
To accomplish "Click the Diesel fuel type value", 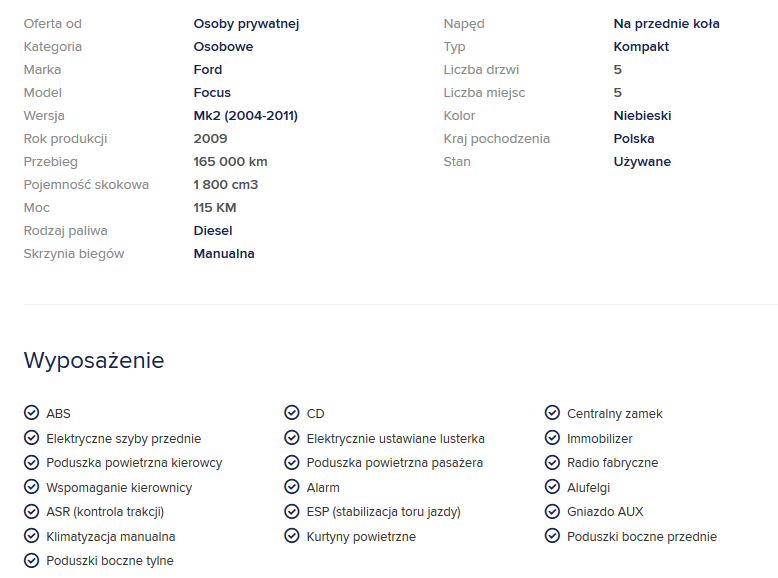I will [213, 231].
